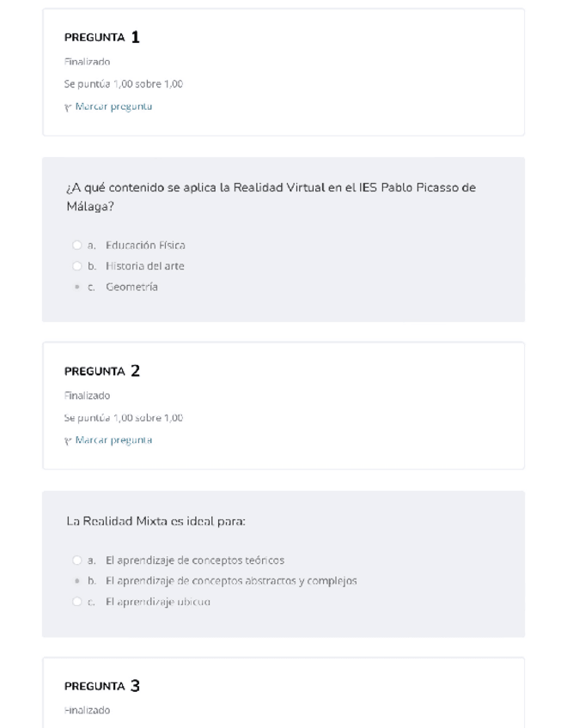Click the 'Pregunta 1' heading
Image resolution: width=567 pixels, height=728 pixels.
pos(102,38)
